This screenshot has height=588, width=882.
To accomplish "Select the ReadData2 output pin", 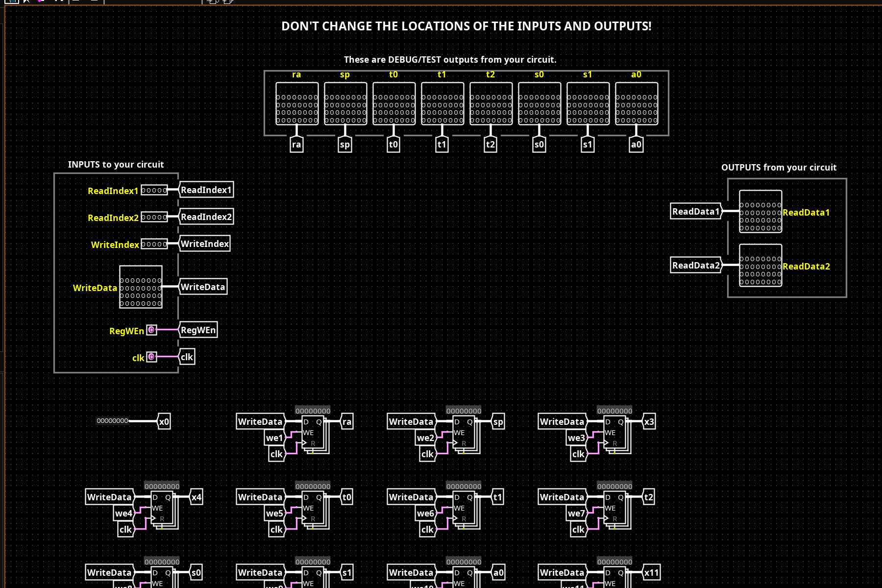I will point(760,266).
